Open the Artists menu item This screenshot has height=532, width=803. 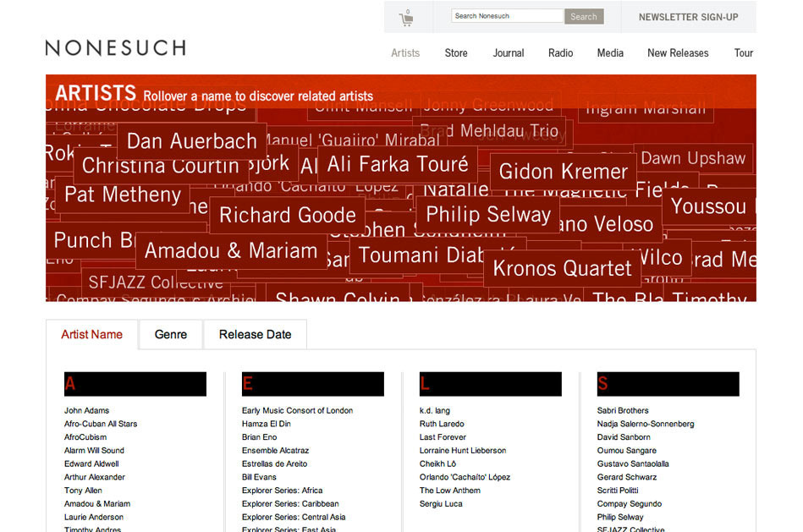[x=405, y=52]
